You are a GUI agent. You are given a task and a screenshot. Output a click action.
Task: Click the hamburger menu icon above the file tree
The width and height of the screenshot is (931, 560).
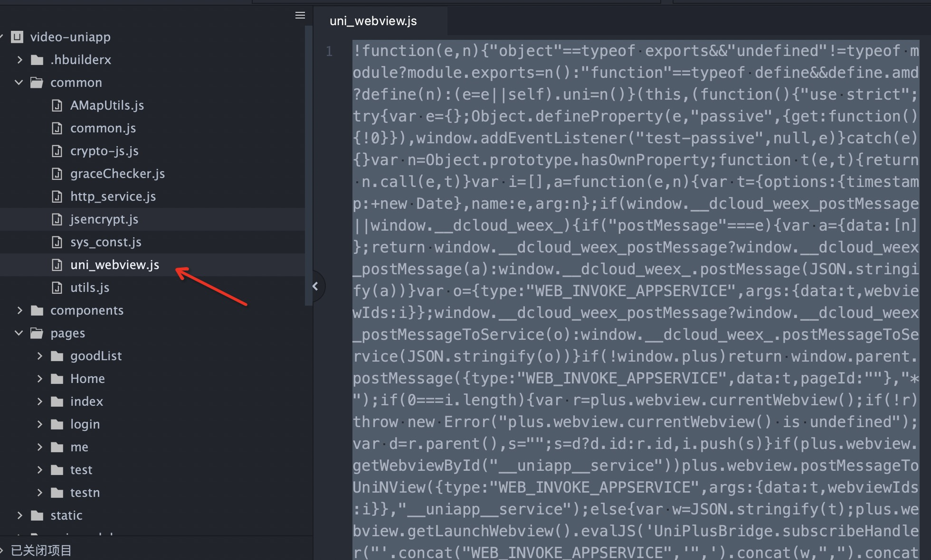[300, 15]
